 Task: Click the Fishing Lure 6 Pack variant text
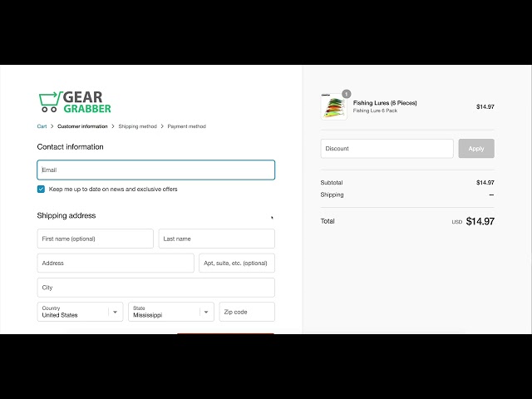click(375, 111)
